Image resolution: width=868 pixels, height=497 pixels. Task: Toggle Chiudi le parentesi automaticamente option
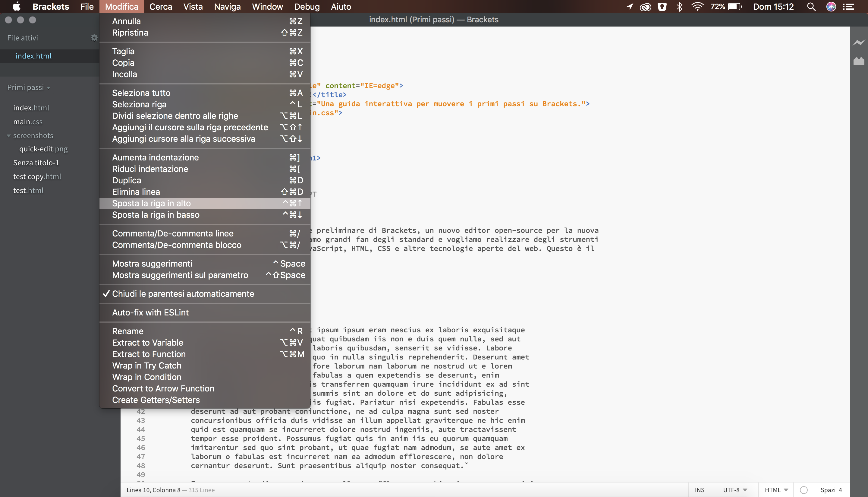point(183,294)
